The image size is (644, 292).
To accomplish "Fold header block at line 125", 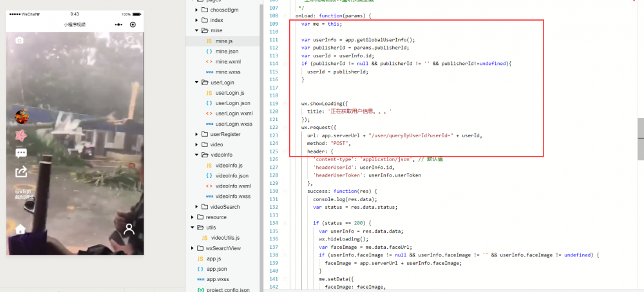I will [285, 151].
